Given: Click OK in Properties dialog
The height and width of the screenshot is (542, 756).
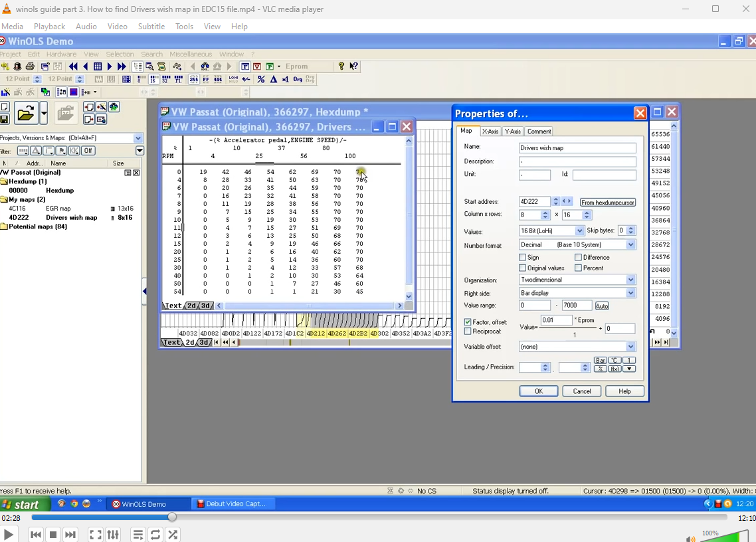Looking at the screenshot, I should click(x=539, y=391).
